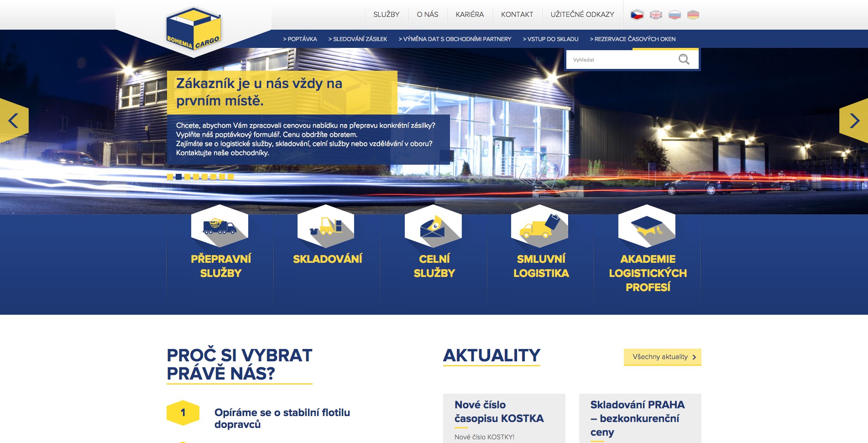Select the English UK flag icon
Image resolution: width=868 pixels, height=443 pixels.
(x=656, y=15)
